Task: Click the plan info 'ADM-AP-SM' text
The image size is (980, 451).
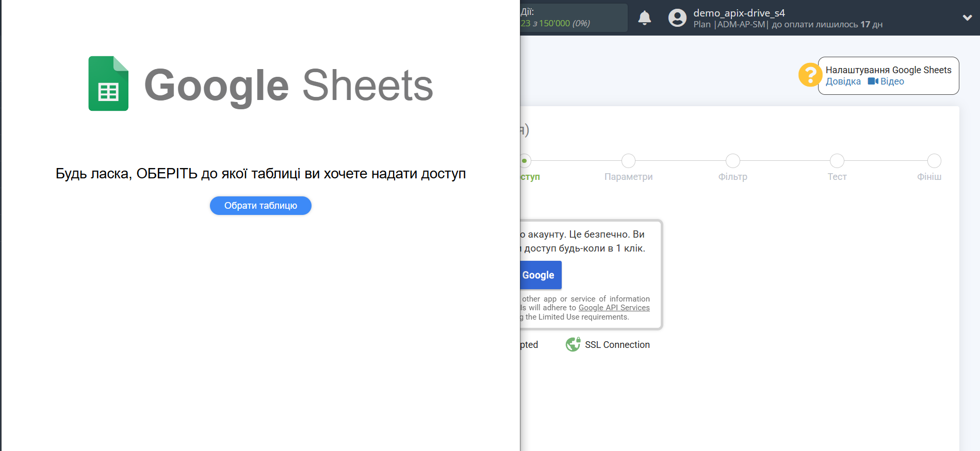Action: coord(741,24)
